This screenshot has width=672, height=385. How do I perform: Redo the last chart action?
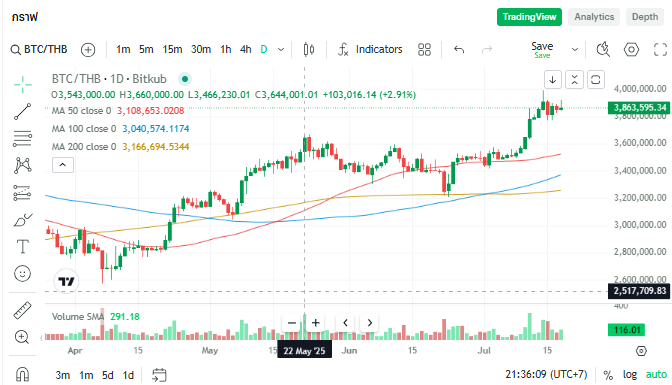(x=487, y=50)
